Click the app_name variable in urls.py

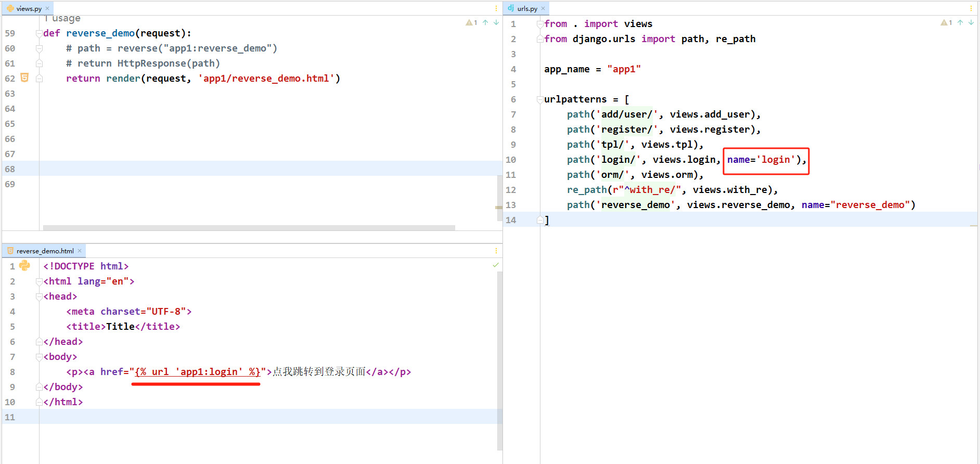tap(567, 69)
